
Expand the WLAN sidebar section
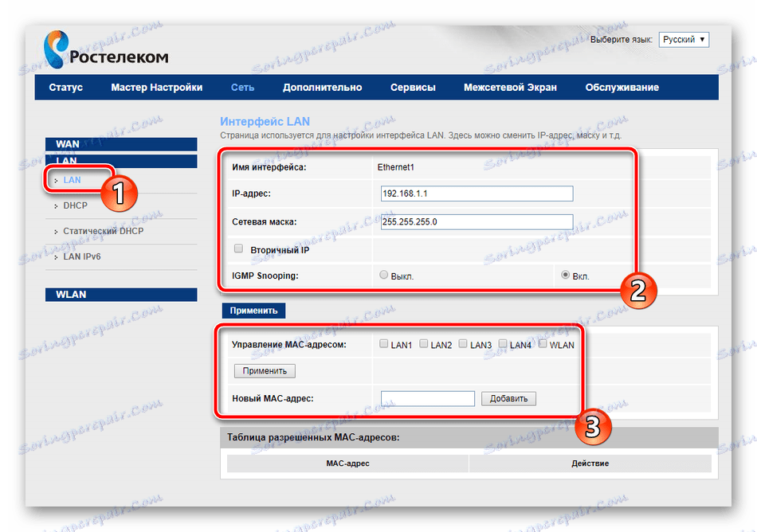click(x=121, y=295)
